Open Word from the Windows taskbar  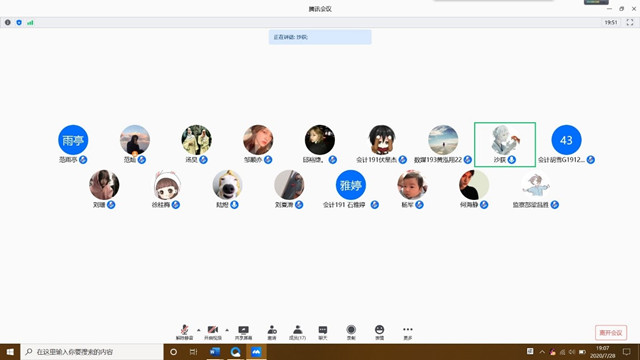[215, 351]
